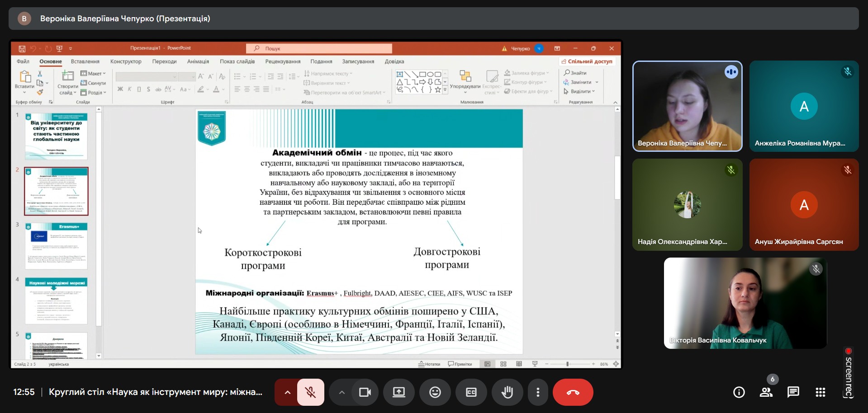
Task: Toggle the camera on or off
Action: pyautogui.click(x=365, y=392)
